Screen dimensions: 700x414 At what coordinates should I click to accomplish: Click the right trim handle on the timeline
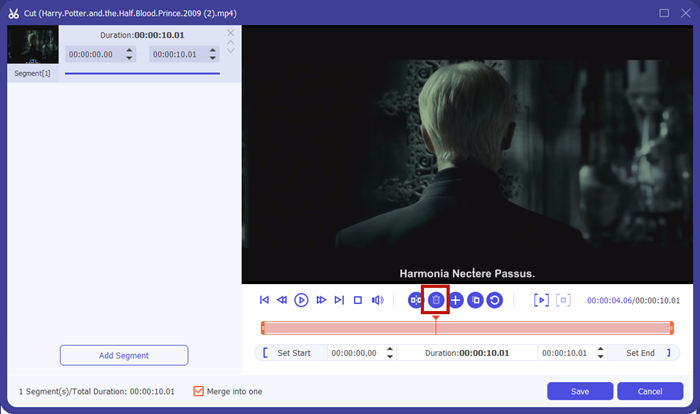pos(671,328)
